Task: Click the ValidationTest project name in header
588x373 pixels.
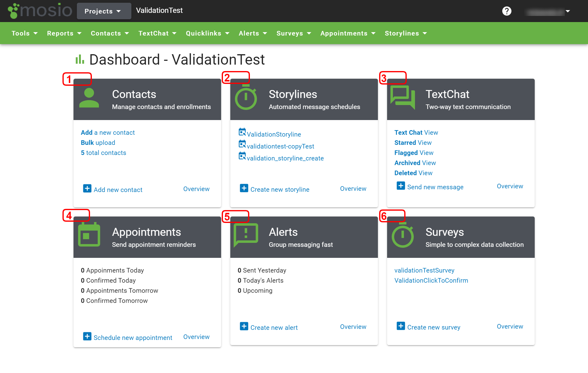Action: pyautogui.click(x=159, y=10)
